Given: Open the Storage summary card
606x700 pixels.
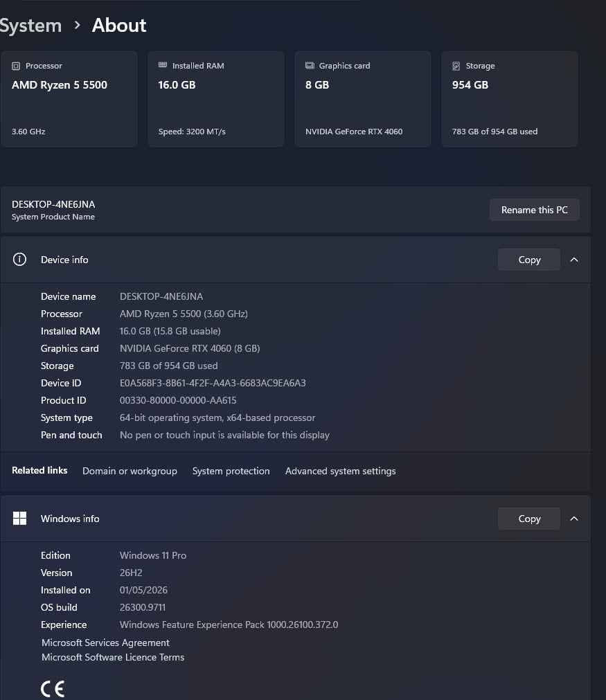Looking at the screenshot, I should tap(510, 98).
